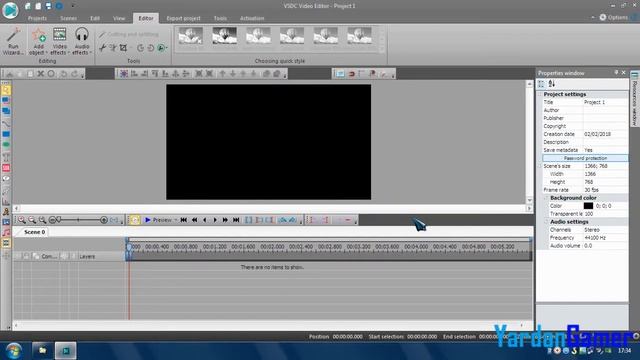640x360 pixels.
Task: Click the plus button on zoom slider
Action: pyautogui.click(x=104, y=220)
